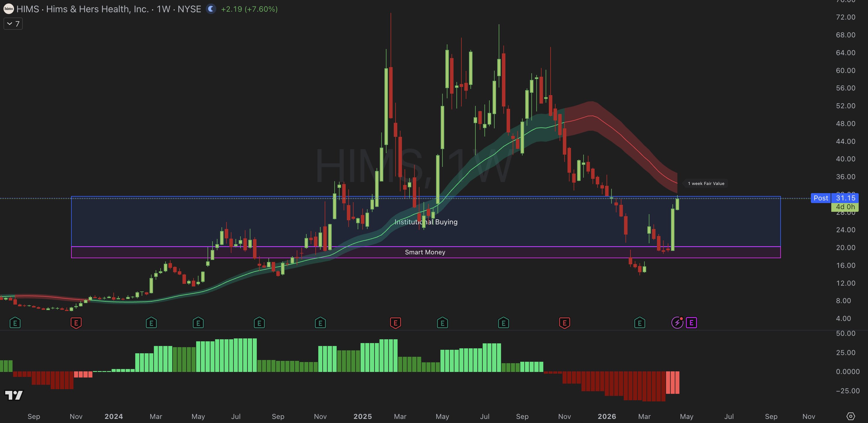Open chart settings gear in bottom-right corner
868x423 pixels.
[851, 416]
